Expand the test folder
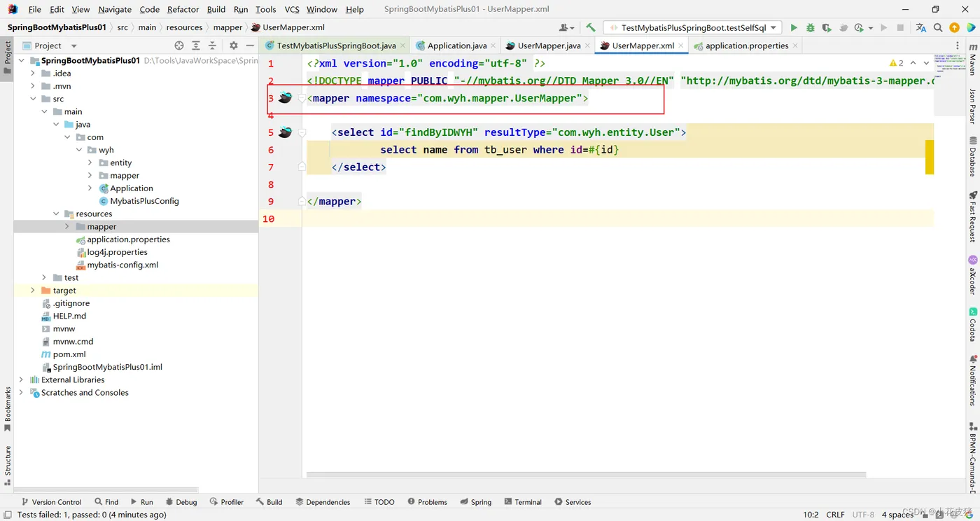980x521 pixels. click(44, 277)
